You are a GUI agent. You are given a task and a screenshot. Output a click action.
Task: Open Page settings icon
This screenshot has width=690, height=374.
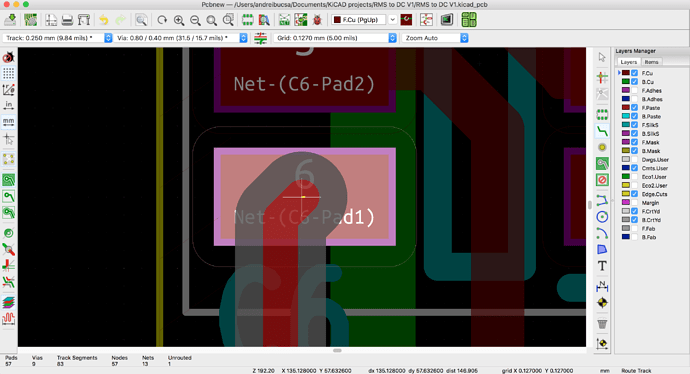pyautogui.click(x=51, y=20)
